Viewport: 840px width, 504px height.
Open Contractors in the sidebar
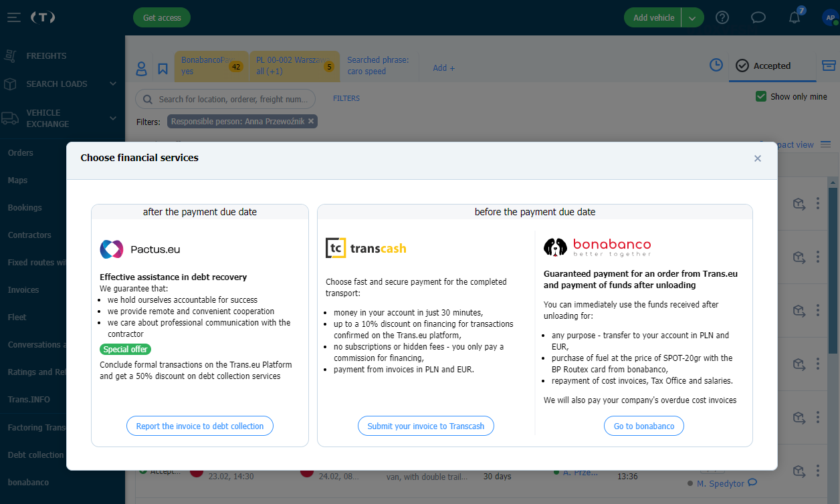pos(29,235)
